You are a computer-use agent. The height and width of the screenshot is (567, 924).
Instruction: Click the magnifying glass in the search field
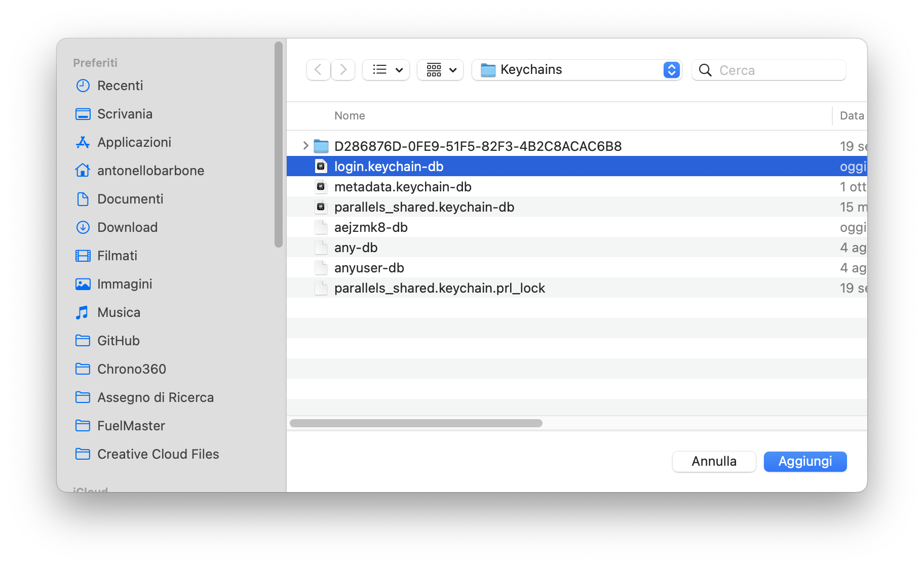[705, 70]
